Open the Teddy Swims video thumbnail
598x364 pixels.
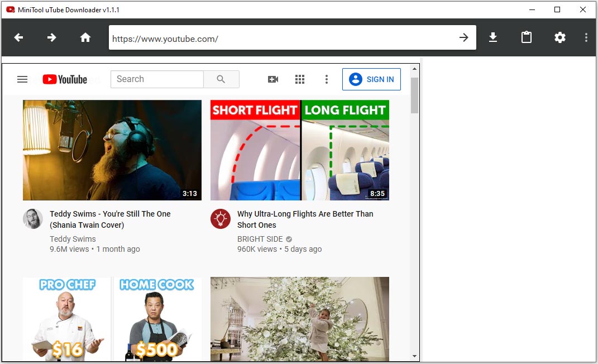pyautogui.click(x=112, y=150)
